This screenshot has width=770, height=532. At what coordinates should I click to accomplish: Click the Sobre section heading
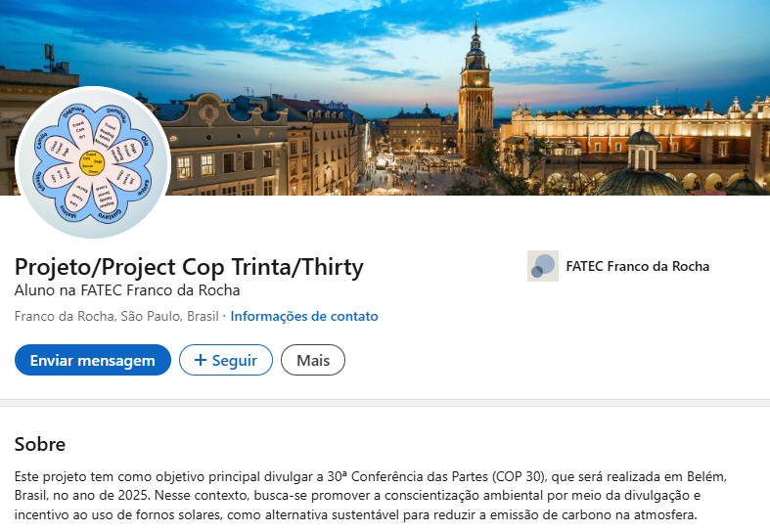pos(40,444)
